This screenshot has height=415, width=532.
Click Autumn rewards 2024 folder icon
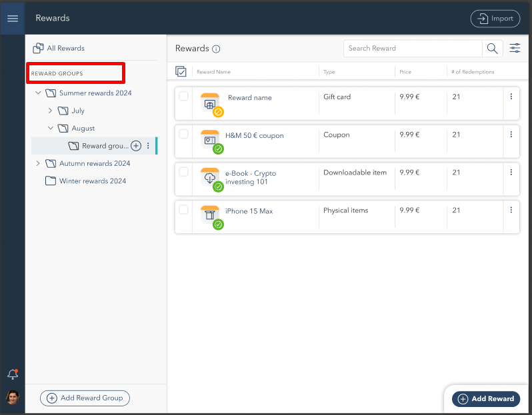[x=51, y=163]
